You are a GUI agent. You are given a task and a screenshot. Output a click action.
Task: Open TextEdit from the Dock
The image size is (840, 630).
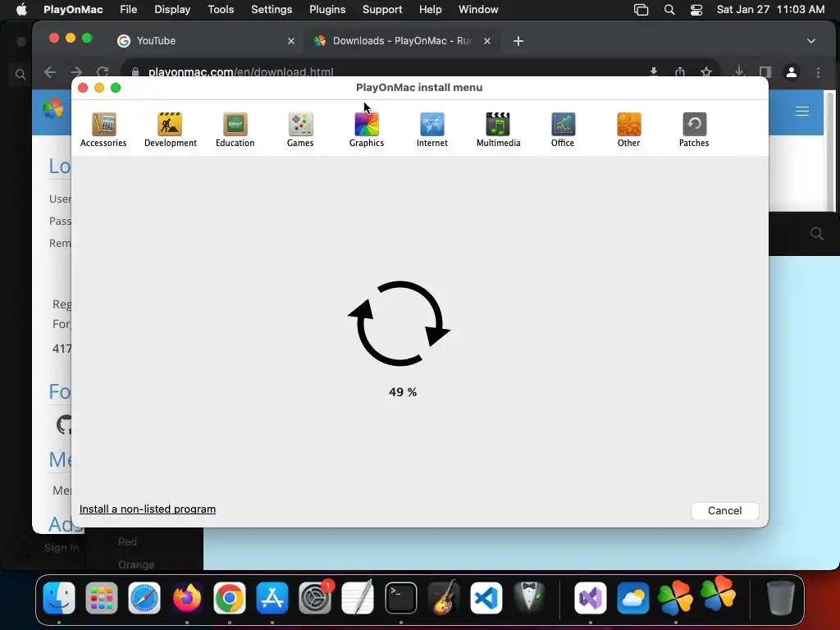pos(358,598)
